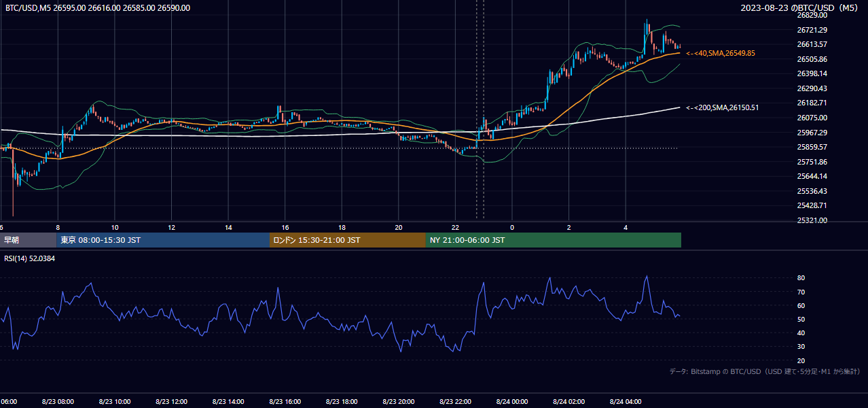Click price axis label 26290.43
This screenshot has height=408, width=868.
(812, 88)
